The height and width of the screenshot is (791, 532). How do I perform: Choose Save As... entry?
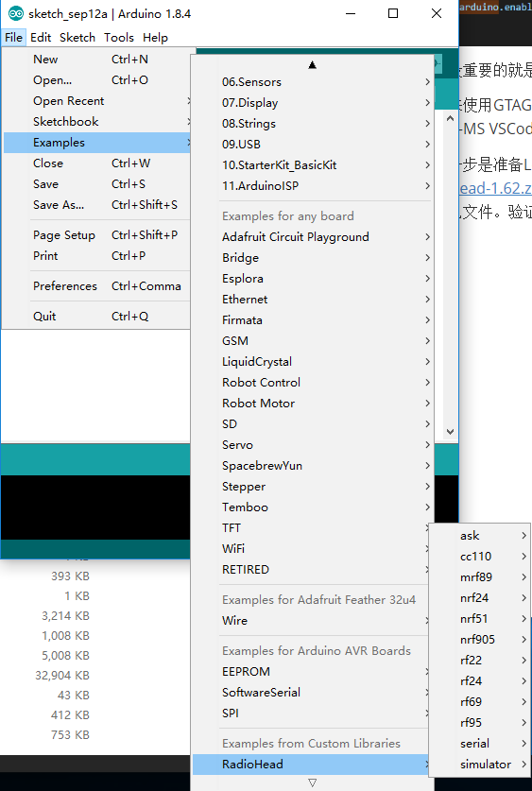click(96, 204)
